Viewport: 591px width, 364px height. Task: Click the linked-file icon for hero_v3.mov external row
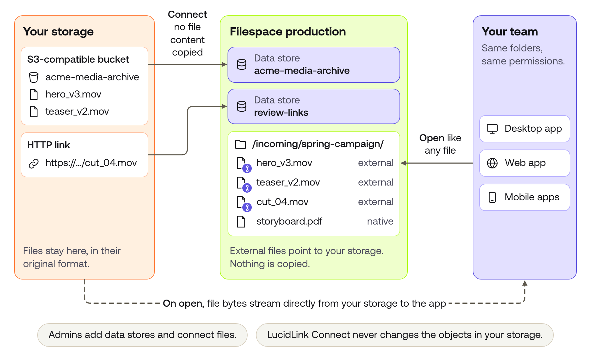244,165
